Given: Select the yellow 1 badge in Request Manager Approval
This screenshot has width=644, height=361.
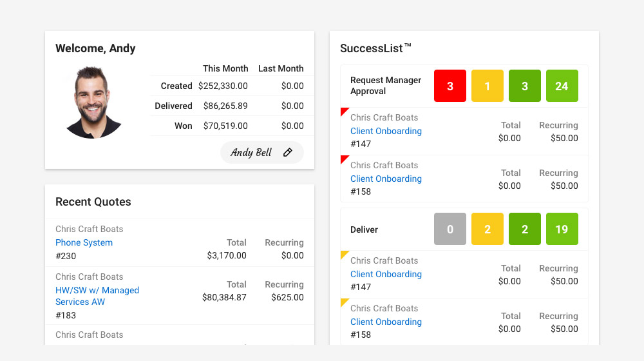Looking at the screenshot, I should (488, 86).
